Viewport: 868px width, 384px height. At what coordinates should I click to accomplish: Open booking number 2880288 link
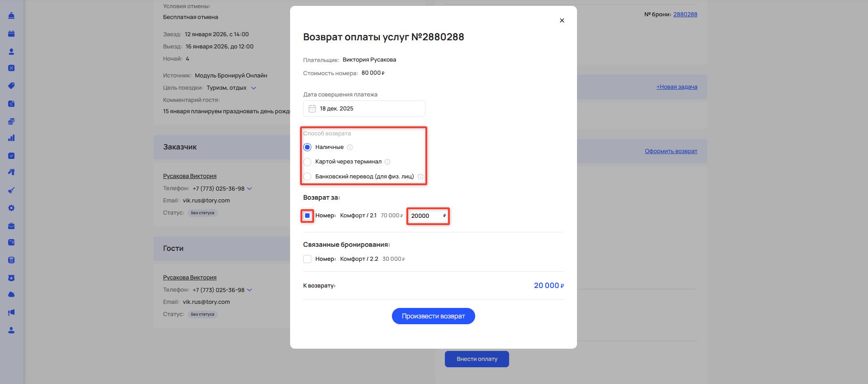[x=685, y=14]
